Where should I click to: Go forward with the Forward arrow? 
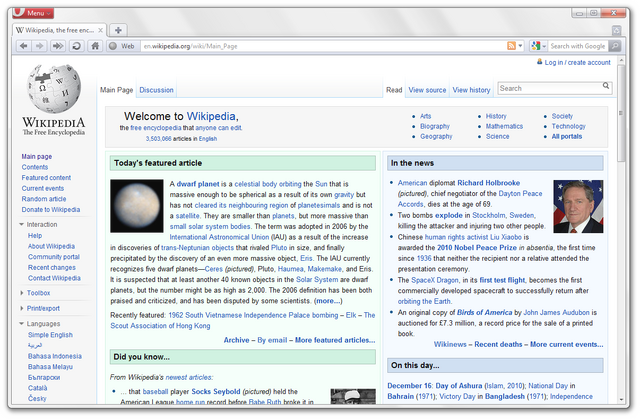click(40, 46)
